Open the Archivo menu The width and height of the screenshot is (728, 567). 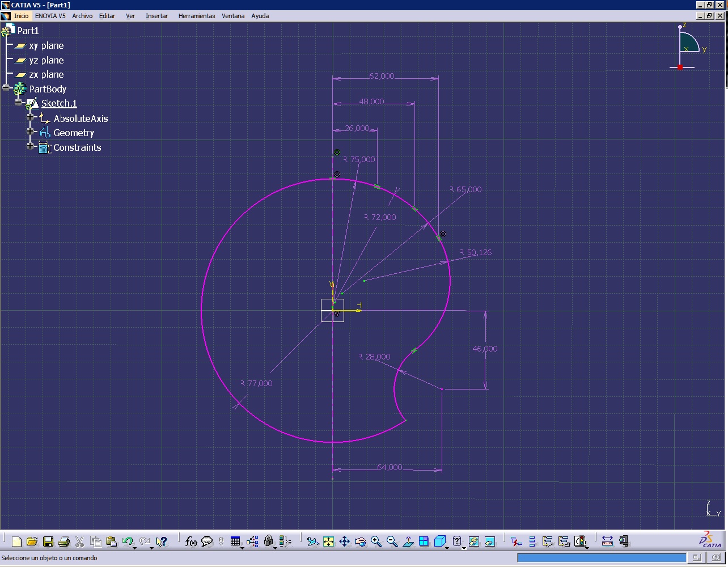(82, 16)
